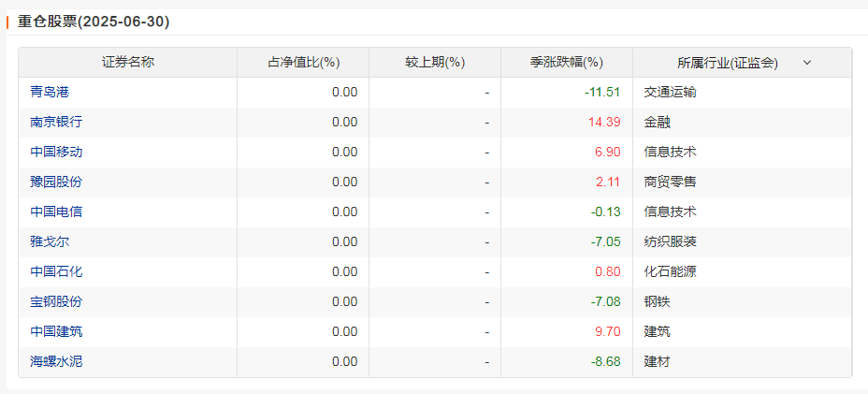Open the 海螺水泥 stock link
The height and width of the screenshot is (394, 868).
[x=56, y=361]
